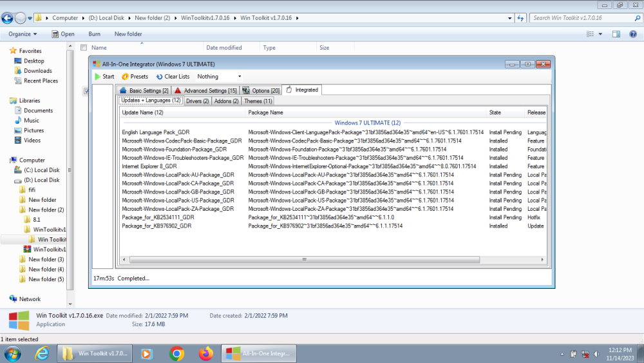644x363 pixels.
Task: Open the Windows Start menu orb
Action: pyautogui.click(x=12, y=353)
